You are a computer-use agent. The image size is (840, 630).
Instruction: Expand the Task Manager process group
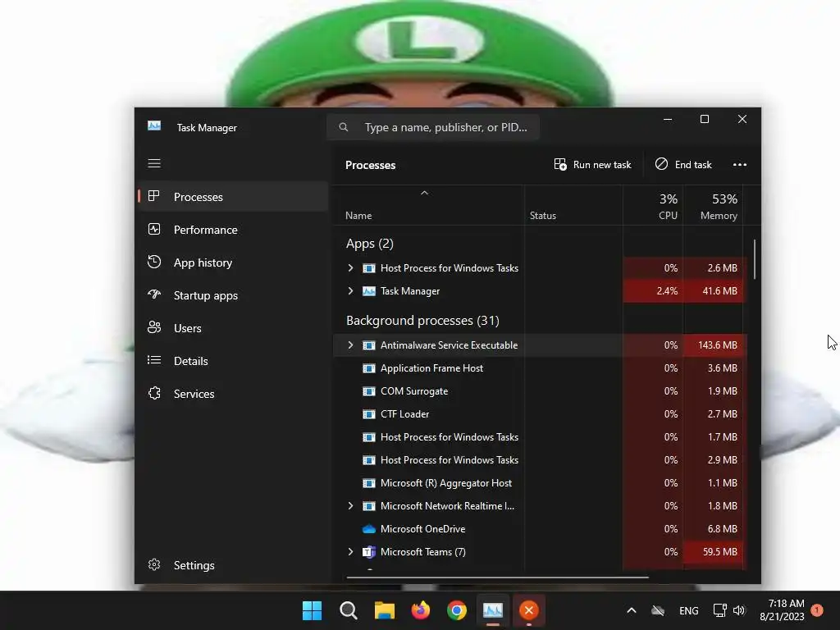[350, 291]
